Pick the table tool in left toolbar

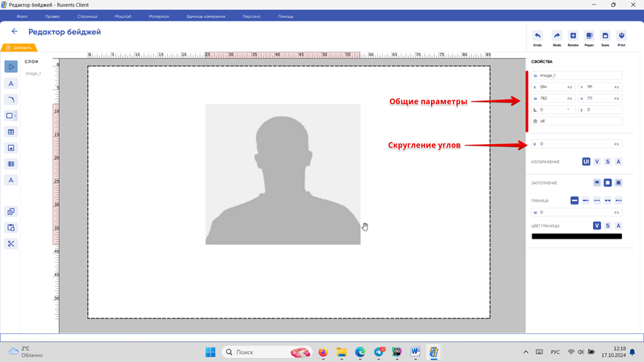11,132
